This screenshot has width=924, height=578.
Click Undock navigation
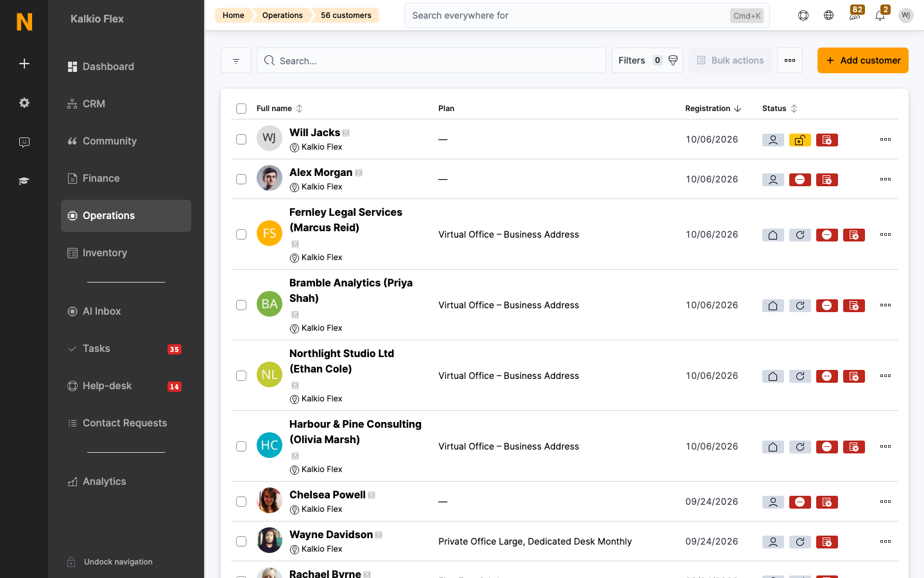pyautogui.click(x=110, y=562)
